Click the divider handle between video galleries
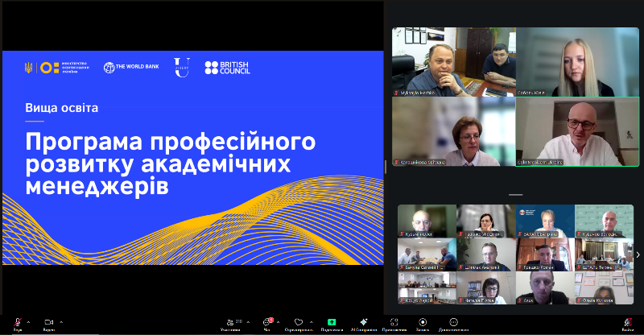This screenshot has height=335, width=644. pos(515,195)
